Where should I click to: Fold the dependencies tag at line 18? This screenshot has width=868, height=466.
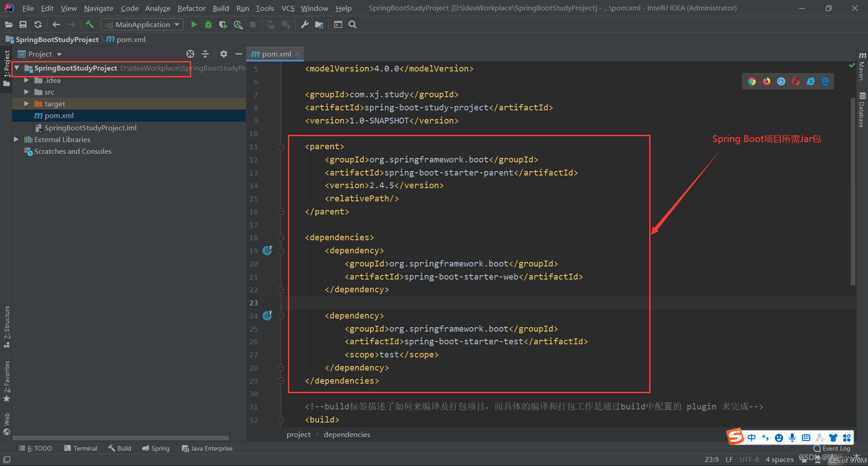coord(281,238)
